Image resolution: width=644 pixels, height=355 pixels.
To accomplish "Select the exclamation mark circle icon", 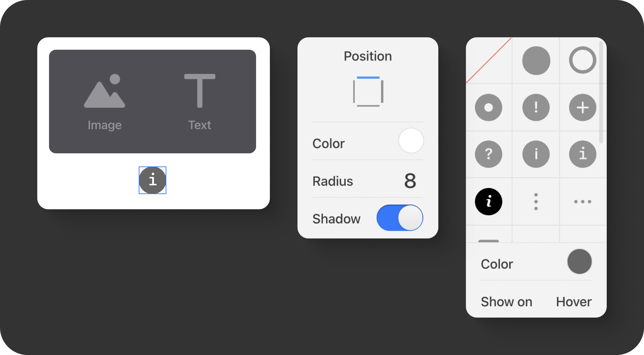I will 536,108.
